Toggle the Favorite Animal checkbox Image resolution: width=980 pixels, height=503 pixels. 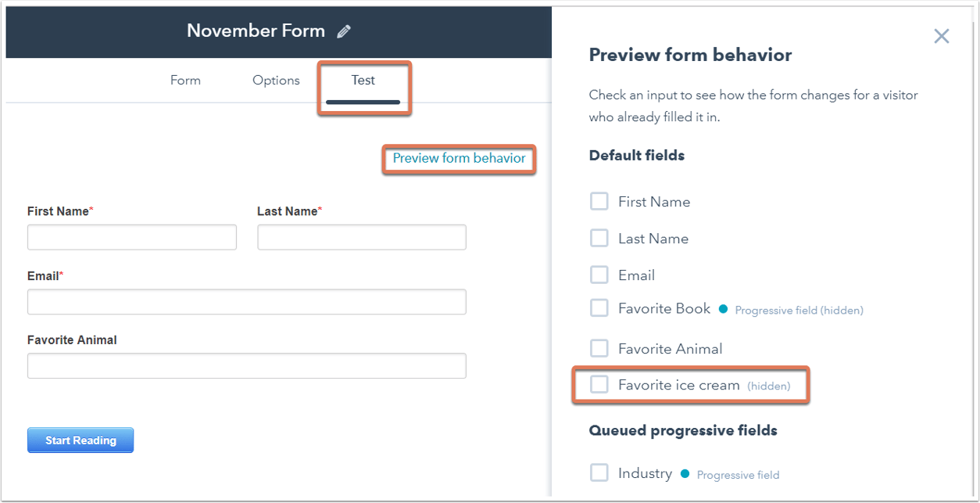(599, 349)
